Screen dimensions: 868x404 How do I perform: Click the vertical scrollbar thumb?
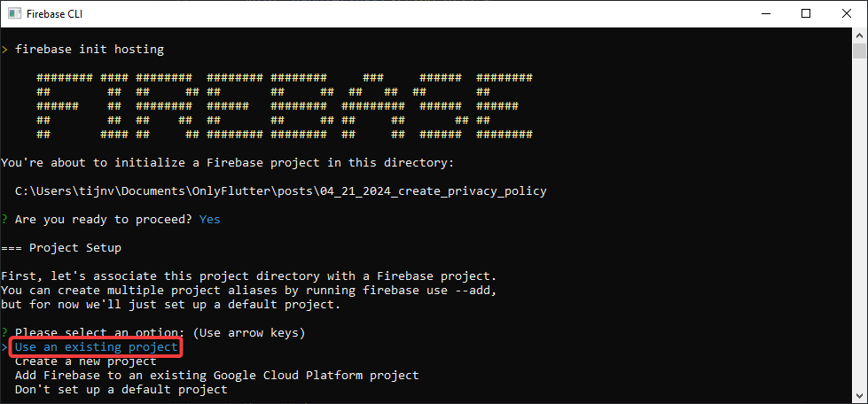(x=859, y=50)
